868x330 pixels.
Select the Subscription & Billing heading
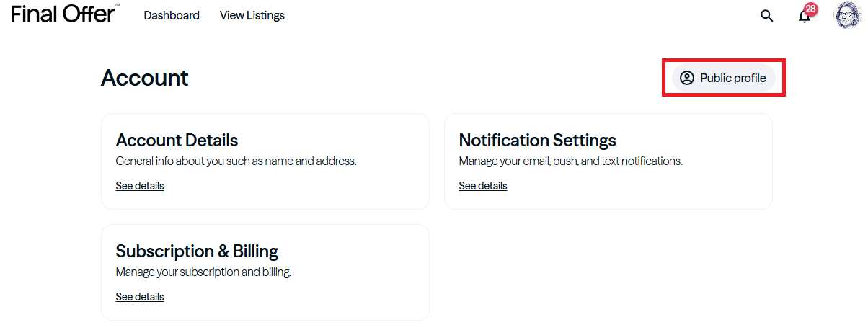(x=197, y=251)
